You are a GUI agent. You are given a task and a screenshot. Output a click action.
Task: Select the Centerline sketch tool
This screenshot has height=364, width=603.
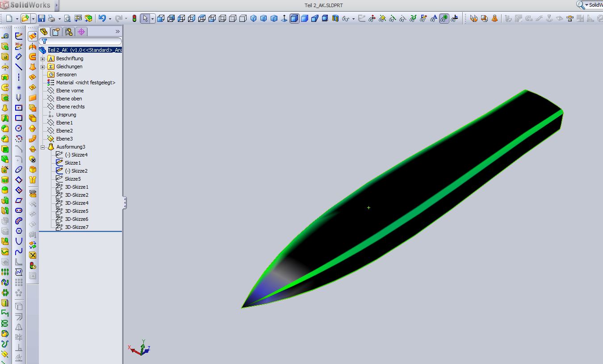pyautogui.click(x=19, y=77)
